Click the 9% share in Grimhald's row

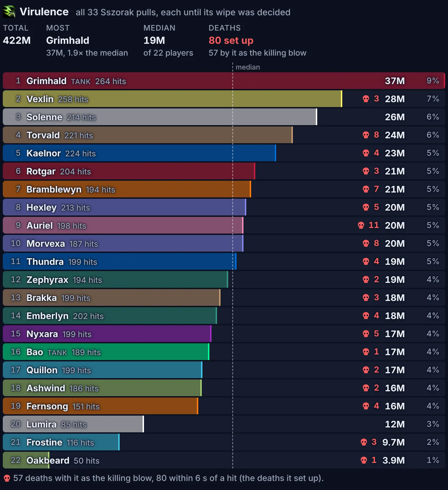pos(433,81)
